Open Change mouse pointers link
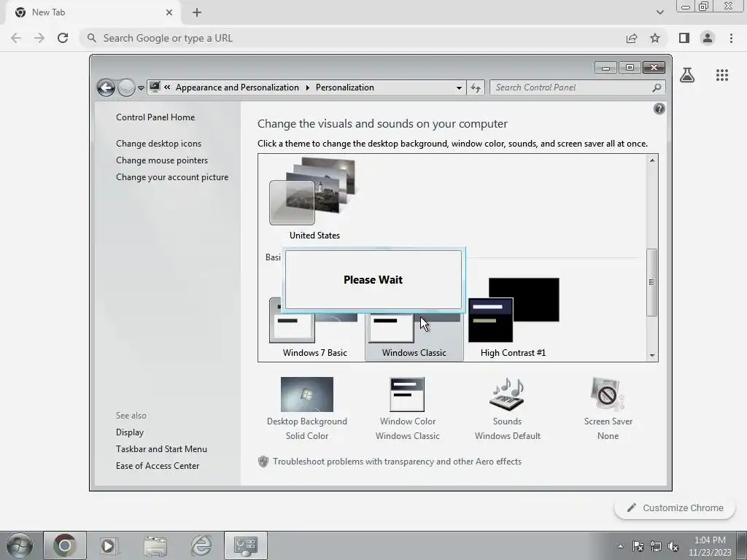Image resolution: width=747 pixels, height=560 pixels. coord(162,160)
